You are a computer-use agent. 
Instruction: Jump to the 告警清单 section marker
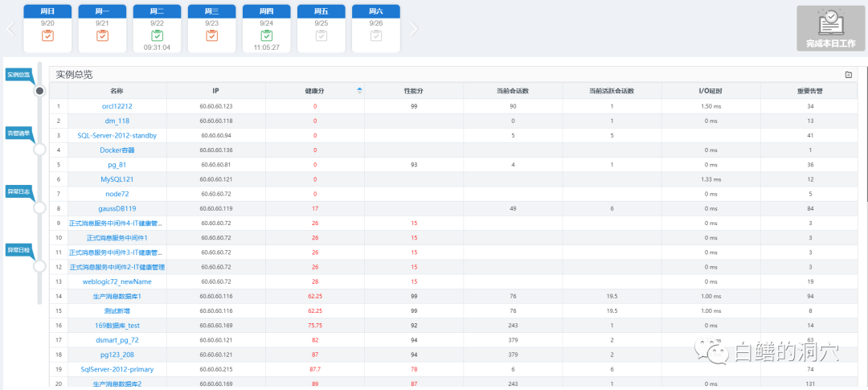coord(18,133)
